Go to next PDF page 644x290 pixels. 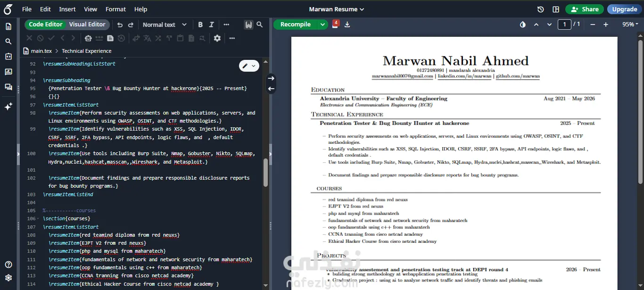click(549, 25)
